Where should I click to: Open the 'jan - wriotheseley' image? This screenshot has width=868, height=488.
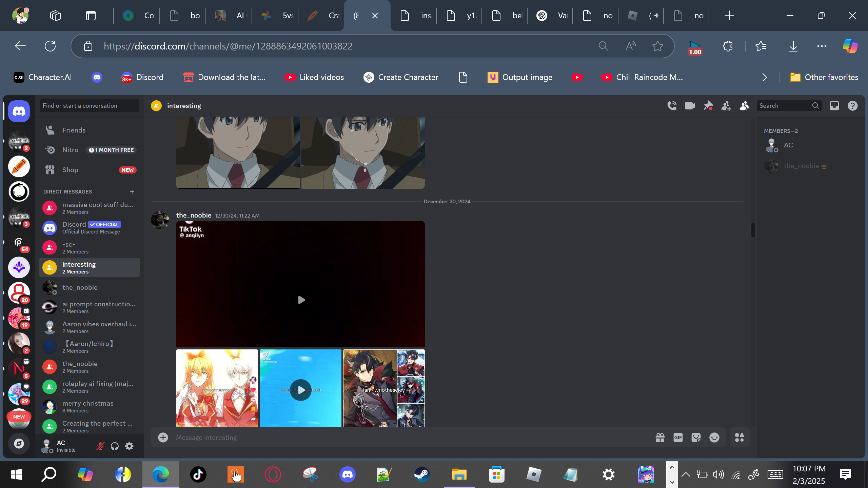(x=384, y=388)
